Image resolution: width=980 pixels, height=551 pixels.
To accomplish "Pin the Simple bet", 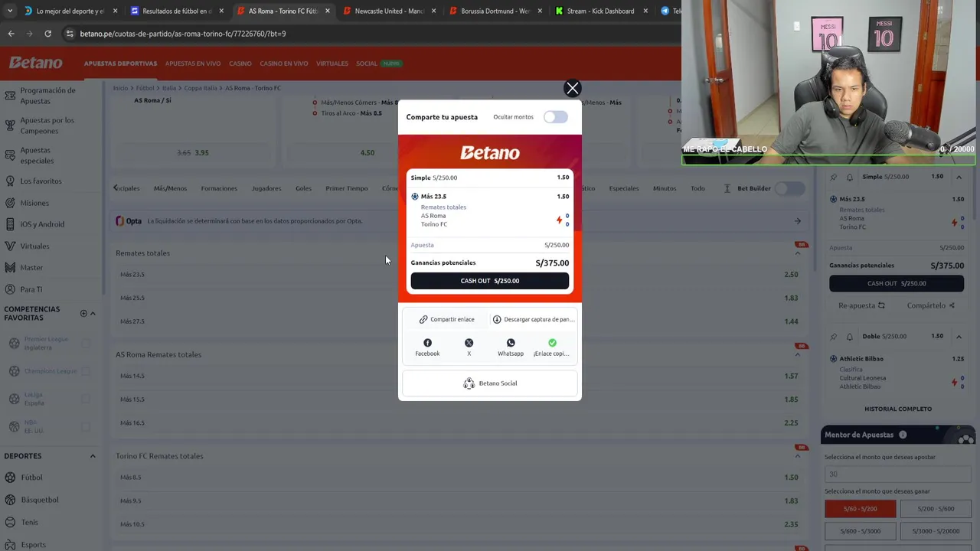I will tap(834, 178).
